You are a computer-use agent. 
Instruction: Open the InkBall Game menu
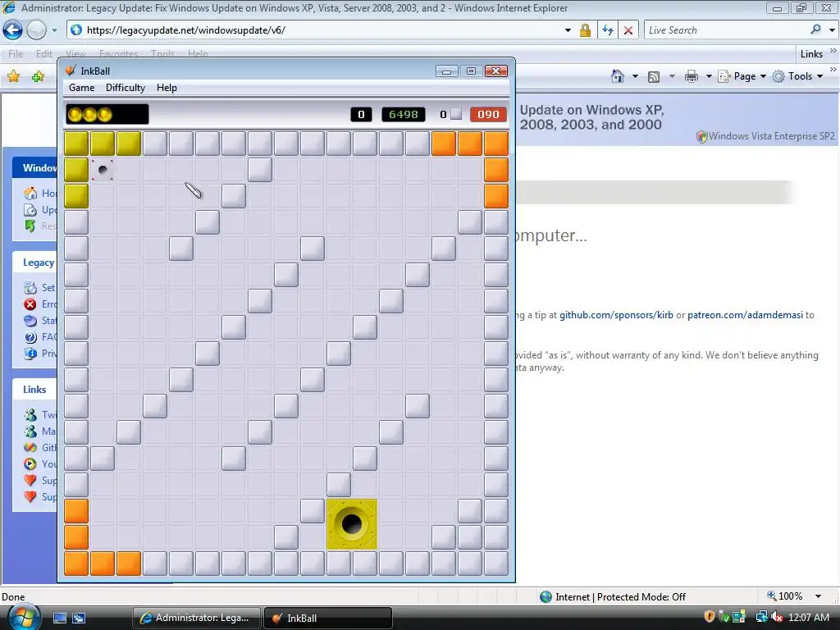[81, 88]
